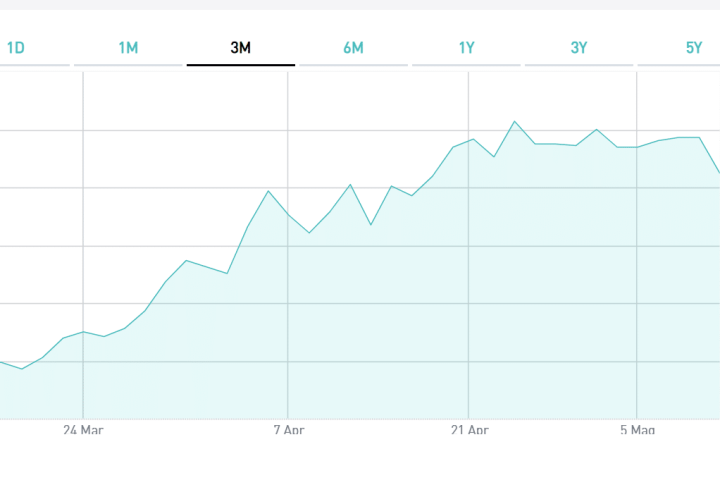Choose the 3Y time range
Screen dimensions: 720x480
pos(579,48)
